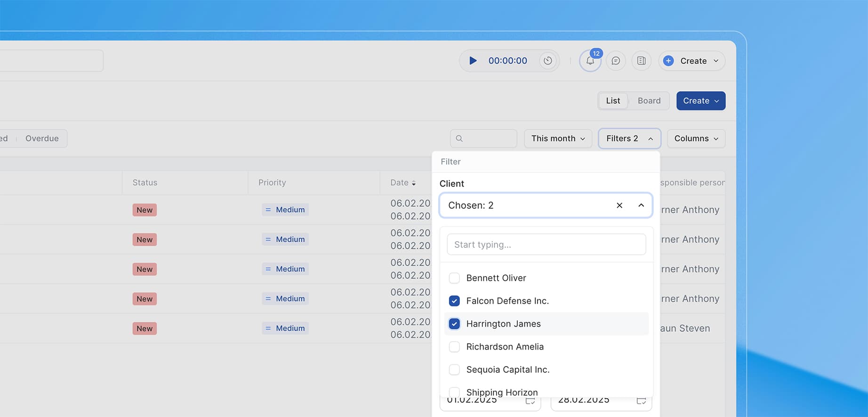This screenshot has height=417, width=868.
Task: Click the New status badge in last row
Action: pos(145,329)
